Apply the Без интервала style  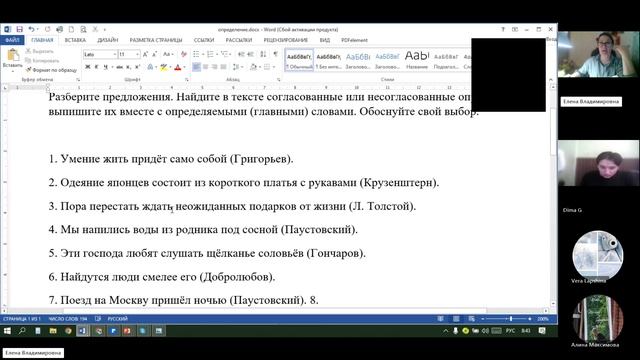pos(329,60)
